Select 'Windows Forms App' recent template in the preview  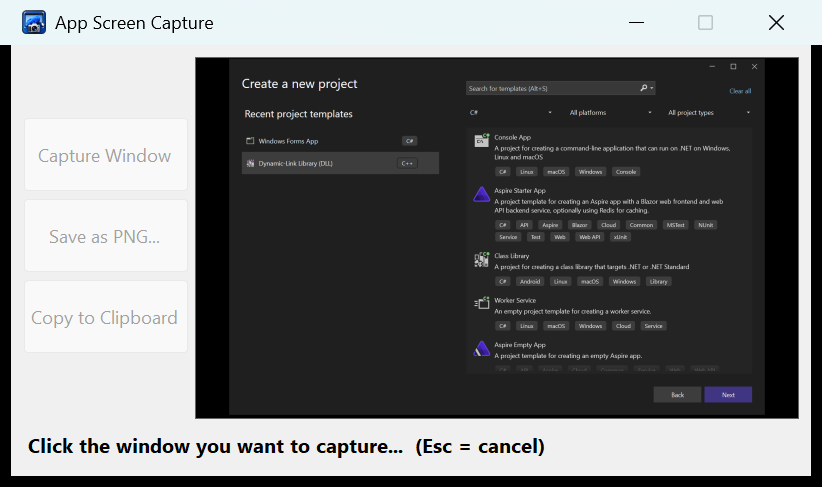[340, 141]
